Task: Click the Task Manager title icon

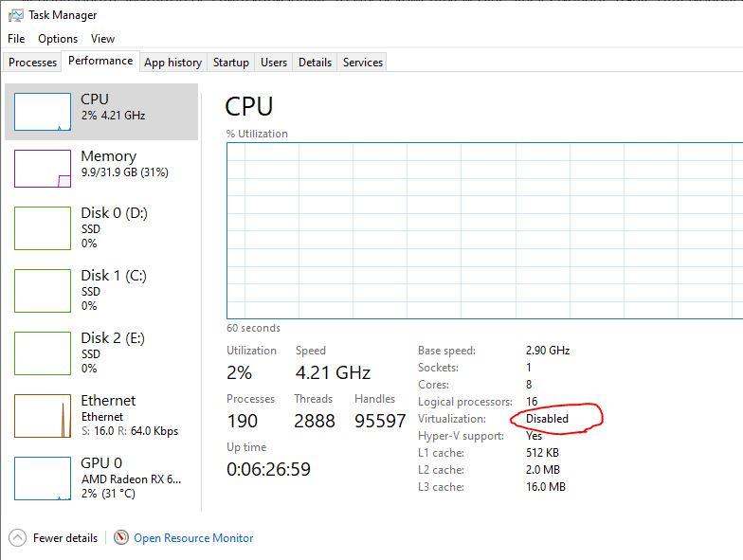Action: [15, 15]
